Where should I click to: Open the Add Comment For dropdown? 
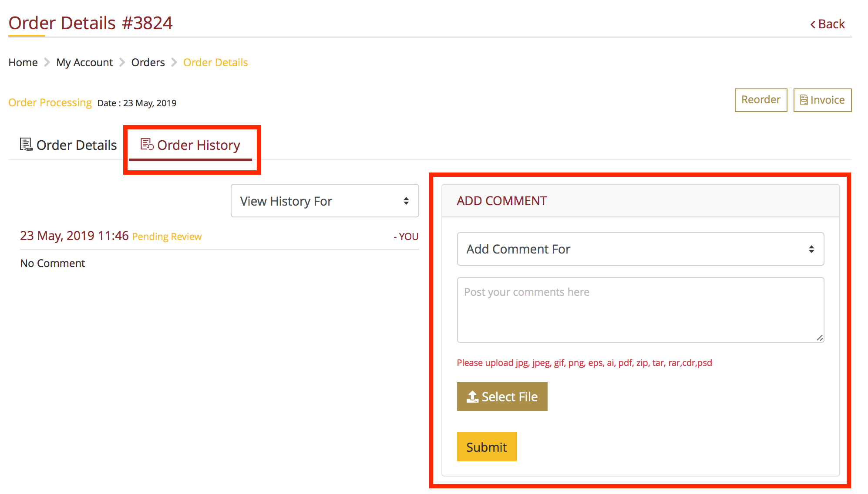coord(640,249)
